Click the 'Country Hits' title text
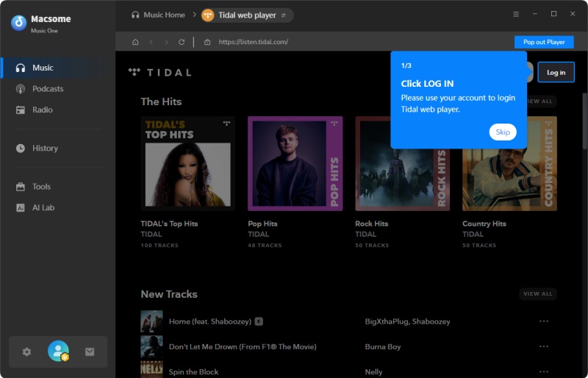The height and width of the screenshot is (378, 588). click(x=484, y=224)
